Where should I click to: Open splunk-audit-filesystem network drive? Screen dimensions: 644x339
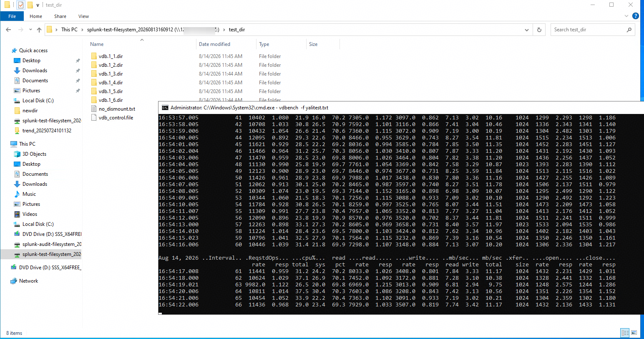tap(52, 244)
